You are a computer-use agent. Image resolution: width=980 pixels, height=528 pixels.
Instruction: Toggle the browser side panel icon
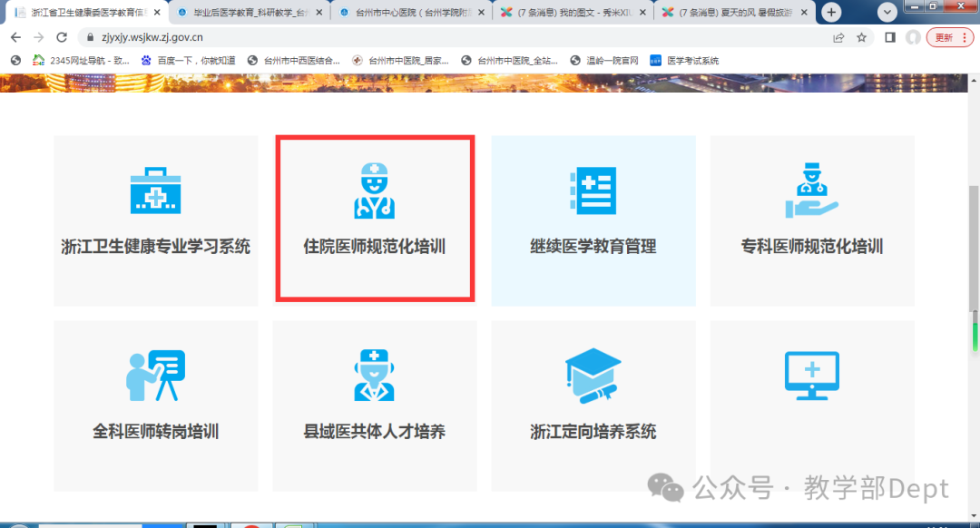click(890, 37)
